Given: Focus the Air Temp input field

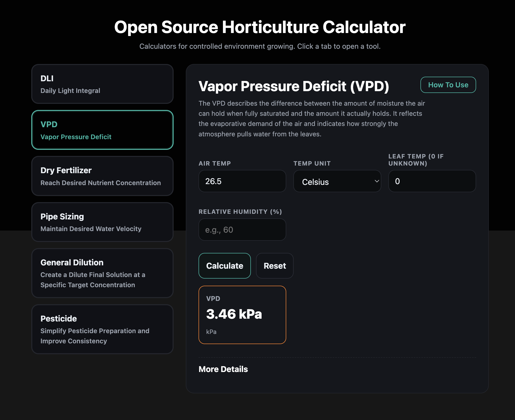Looking at the screenshot, I should tap(242, 181).
